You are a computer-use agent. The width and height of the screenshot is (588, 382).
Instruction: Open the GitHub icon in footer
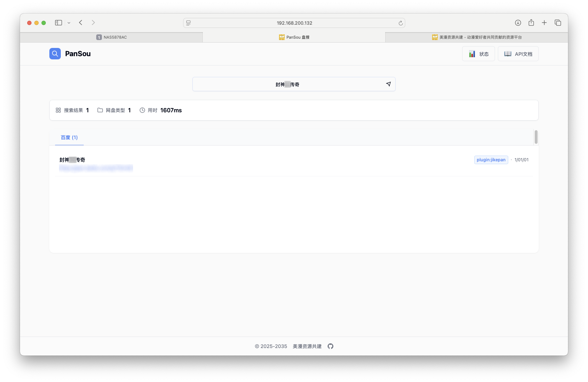(330, 346)
